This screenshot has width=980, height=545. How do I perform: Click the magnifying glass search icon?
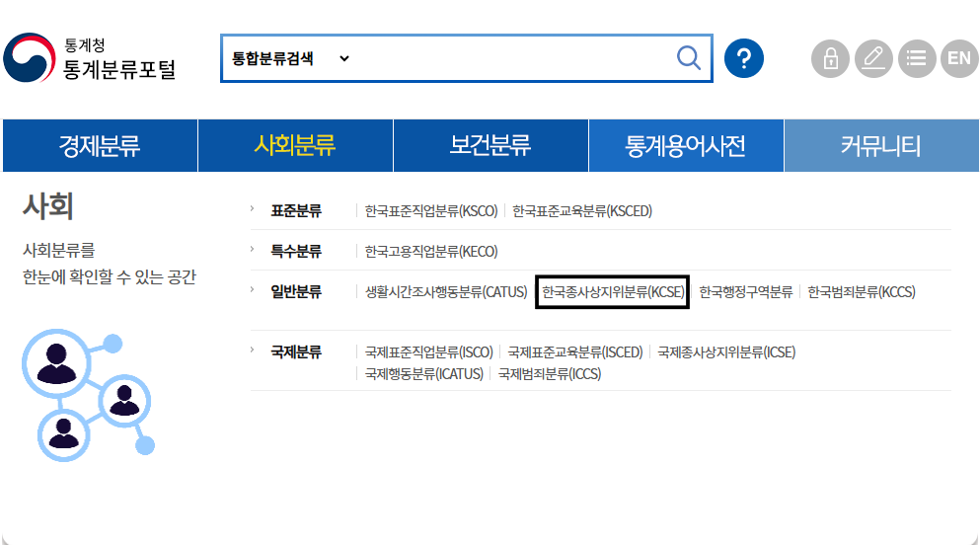688,58
